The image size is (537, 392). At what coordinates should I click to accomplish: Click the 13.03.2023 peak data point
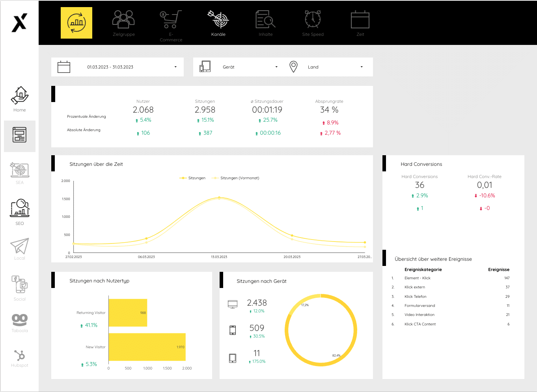click(219, 197)
